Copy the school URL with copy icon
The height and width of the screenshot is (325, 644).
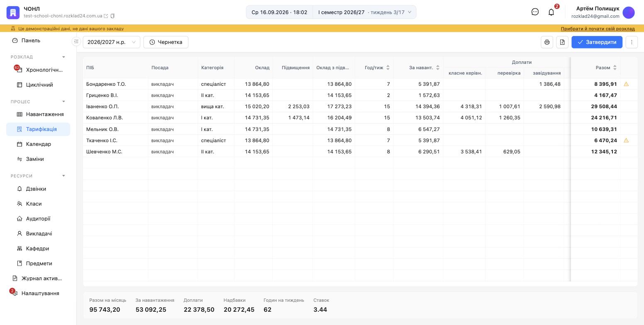click(112, 16)
